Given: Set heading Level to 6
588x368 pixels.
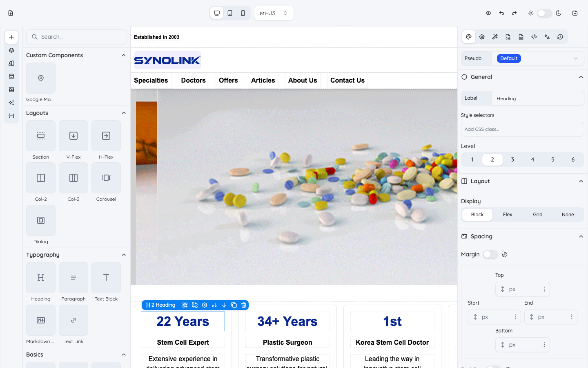Looking at the screenshot, I should (x=573, y=159).
